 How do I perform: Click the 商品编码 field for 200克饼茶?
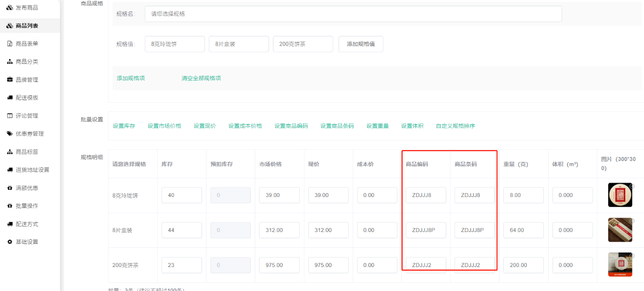[426, 265]
